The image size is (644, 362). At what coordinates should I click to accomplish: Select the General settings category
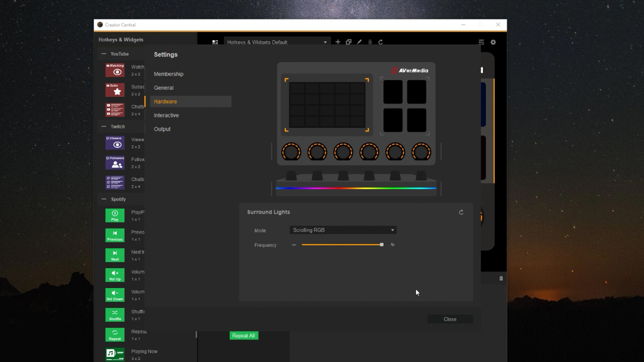point(164,88)
